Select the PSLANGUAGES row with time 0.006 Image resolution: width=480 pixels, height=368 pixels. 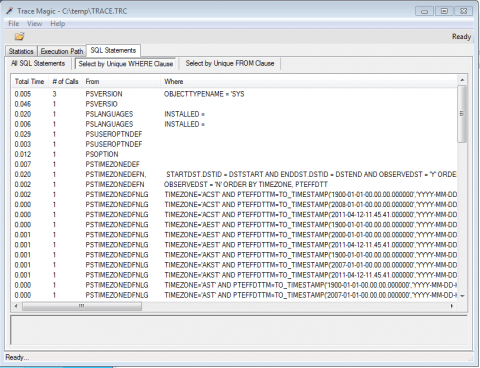[235, 124]
